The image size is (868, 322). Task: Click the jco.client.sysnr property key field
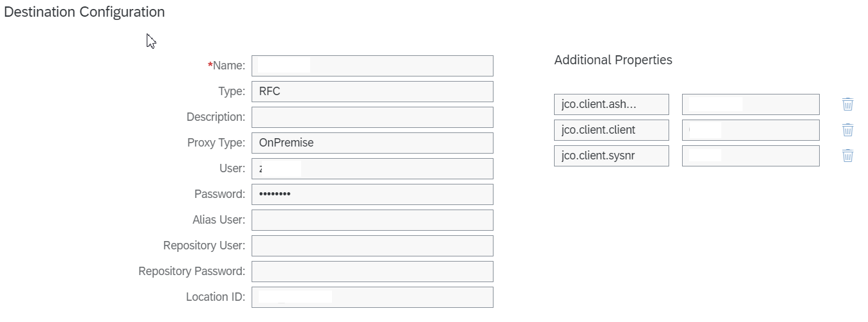coord(611,156)
